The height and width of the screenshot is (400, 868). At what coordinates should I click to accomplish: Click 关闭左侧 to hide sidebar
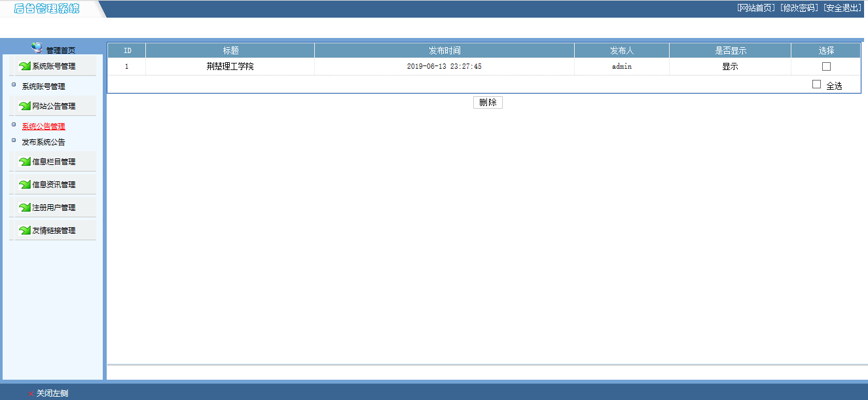click(x=52, y=393)
